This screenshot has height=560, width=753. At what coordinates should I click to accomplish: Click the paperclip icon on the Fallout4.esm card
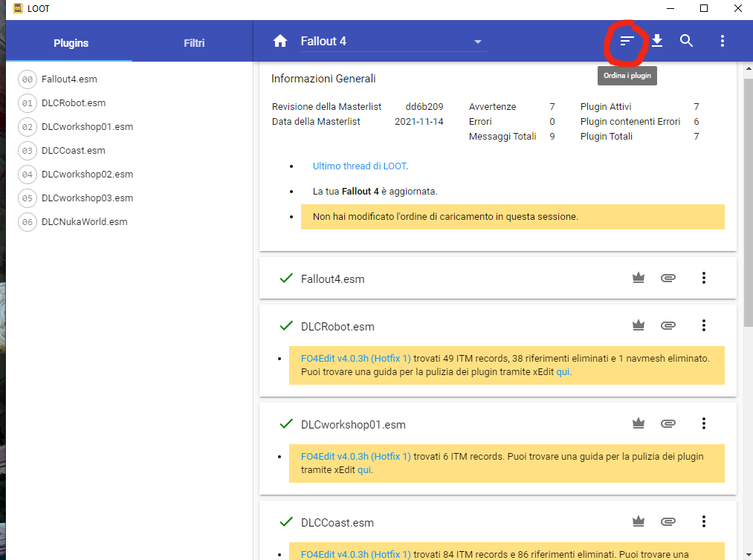668,278
